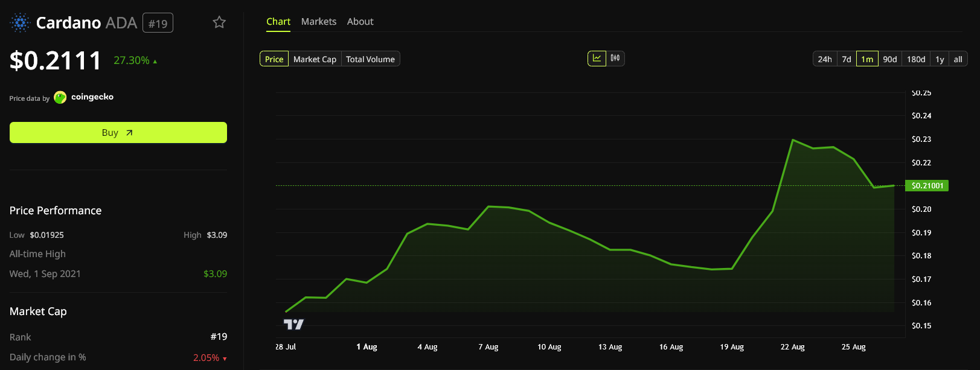Switch to line chart view icon

tap(597, 59)
